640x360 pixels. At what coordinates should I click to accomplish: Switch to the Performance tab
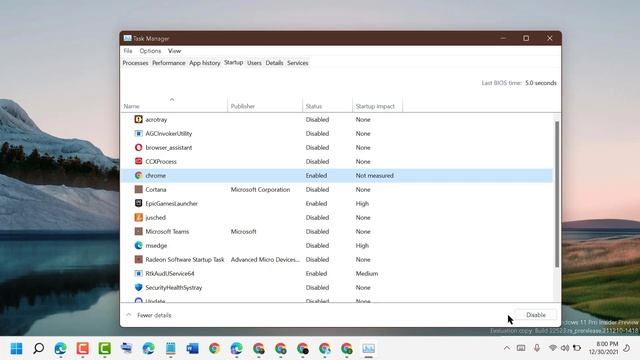coord(169,63)
